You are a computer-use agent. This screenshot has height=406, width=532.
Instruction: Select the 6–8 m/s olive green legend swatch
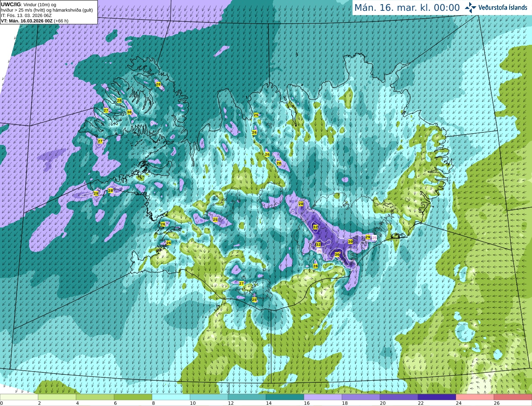[x=133, y=397]
